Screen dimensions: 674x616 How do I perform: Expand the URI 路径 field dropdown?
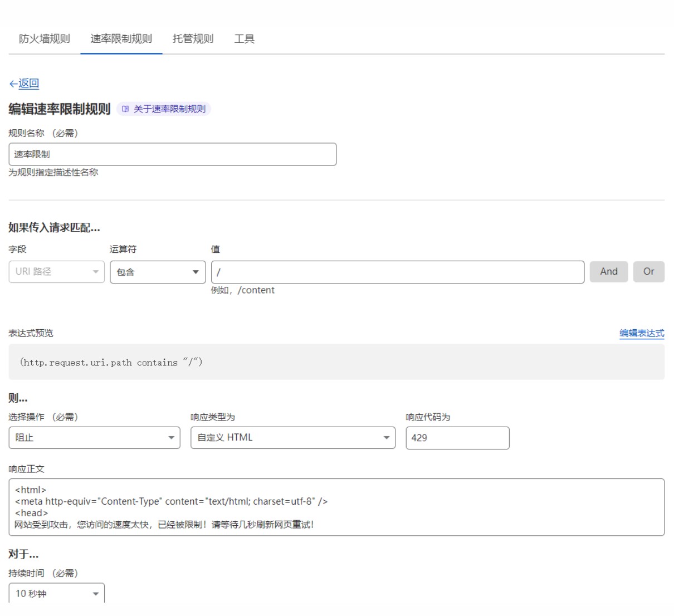(x=56, y=272)
